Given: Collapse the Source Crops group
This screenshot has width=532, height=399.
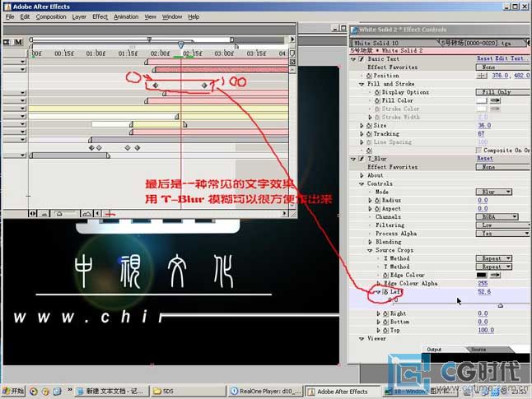Looking at the screenshot, I should (x=370, y=250).
